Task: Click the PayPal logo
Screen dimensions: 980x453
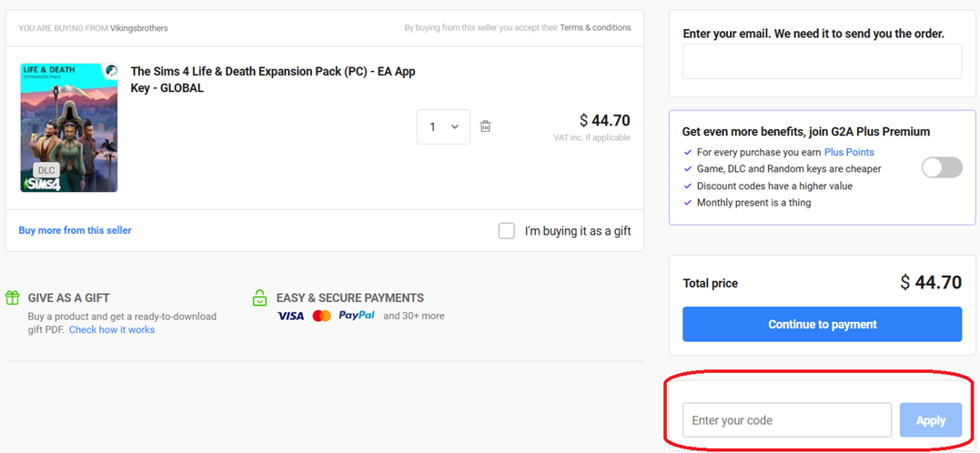Action: 356,316
